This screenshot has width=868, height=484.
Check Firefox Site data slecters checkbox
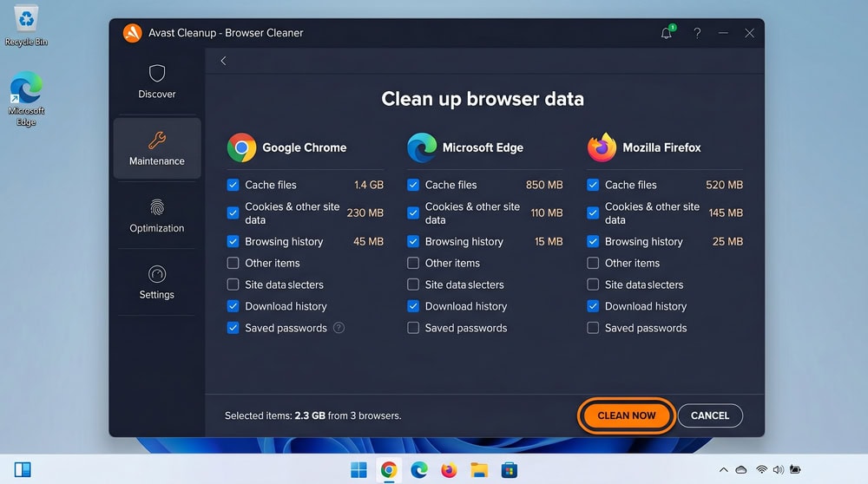(593, 285)
